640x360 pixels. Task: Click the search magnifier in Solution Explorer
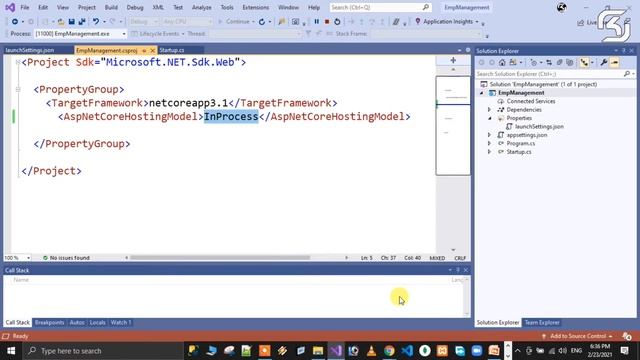click(x=627, y=74)
